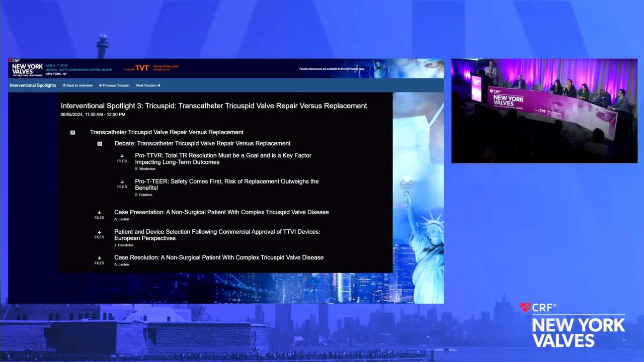Viewport: 644px width, 362px height.
Task: Click the live panel camera video feed
Action: tap(544, 111)
